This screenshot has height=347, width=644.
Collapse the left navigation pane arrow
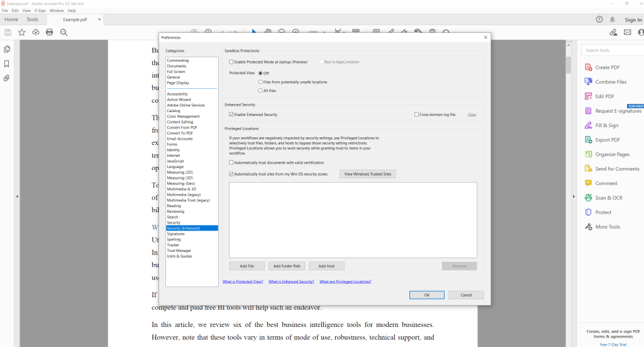coord(17,196)
